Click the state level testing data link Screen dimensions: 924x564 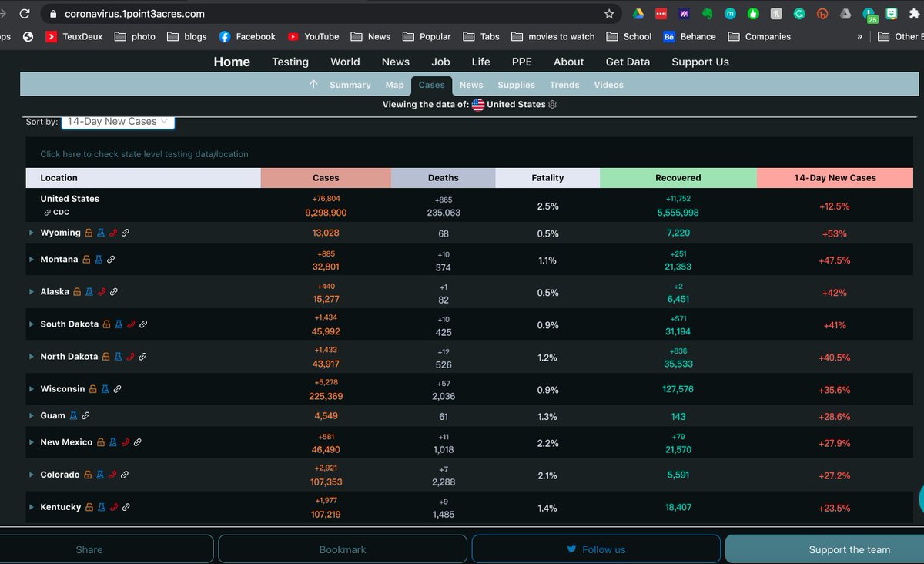[144, 154]
